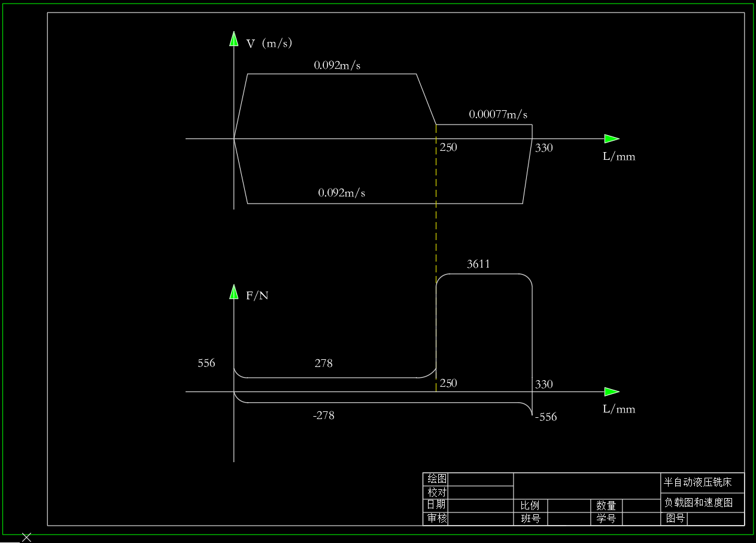Select the F/N axis label

(257, 295)
